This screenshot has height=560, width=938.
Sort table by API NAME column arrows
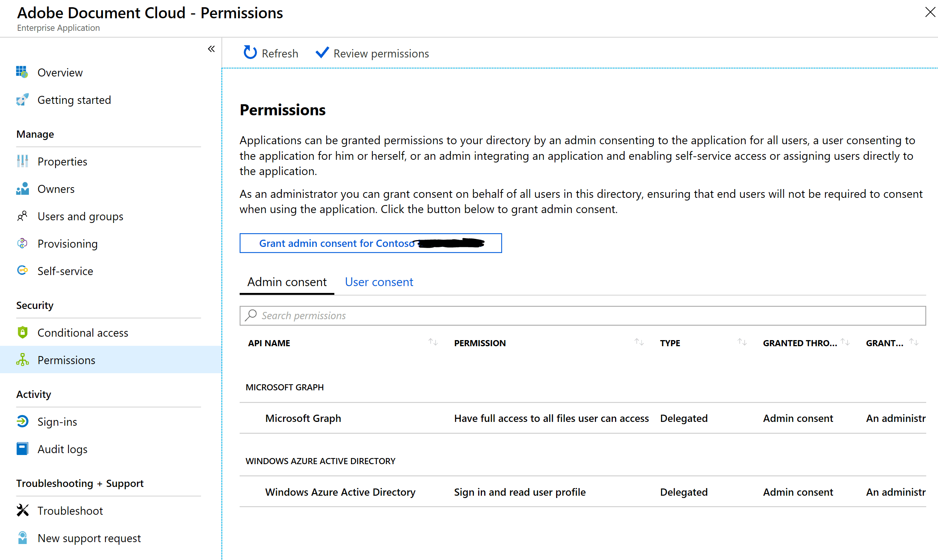pos(433,342)
